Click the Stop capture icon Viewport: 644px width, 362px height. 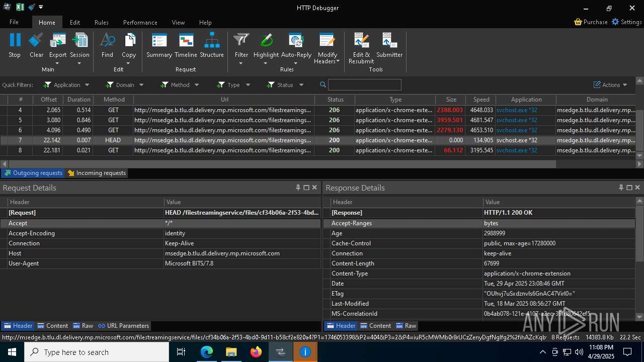(15, 40)
